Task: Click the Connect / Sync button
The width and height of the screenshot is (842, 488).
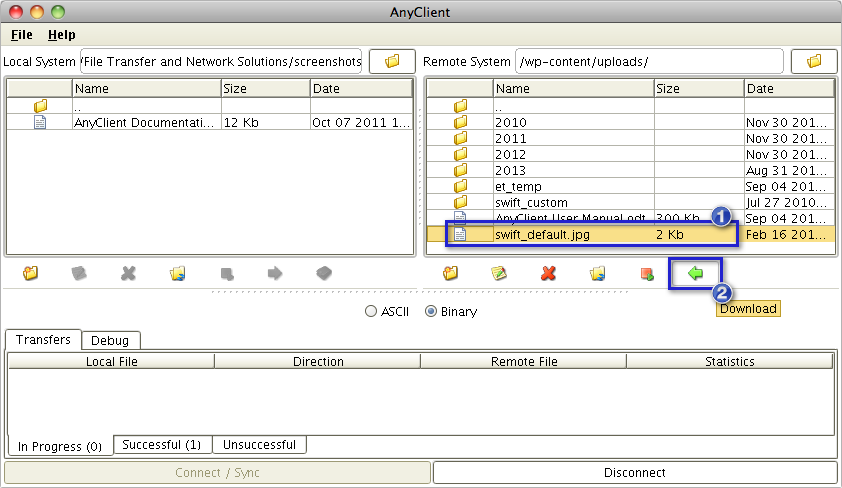Action: tap(217, 472)
